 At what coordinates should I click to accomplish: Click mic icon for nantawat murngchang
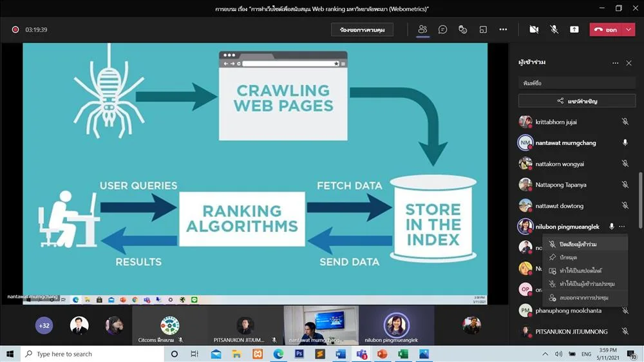(625, 142)
